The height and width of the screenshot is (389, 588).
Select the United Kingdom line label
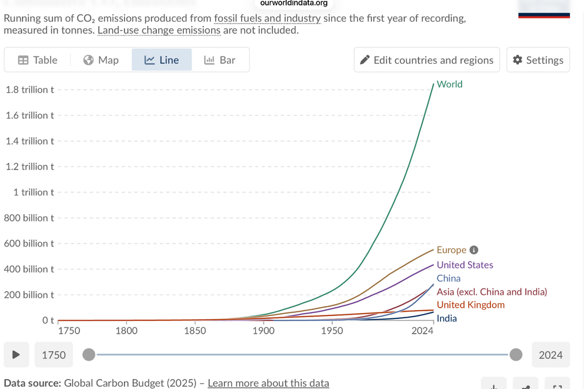pos(470,305)
